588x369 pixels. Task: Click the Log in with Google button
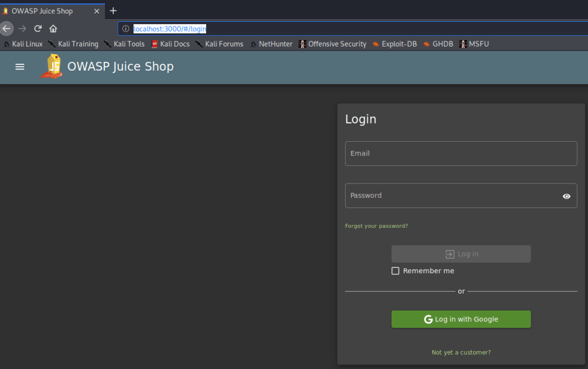[461, 319]
